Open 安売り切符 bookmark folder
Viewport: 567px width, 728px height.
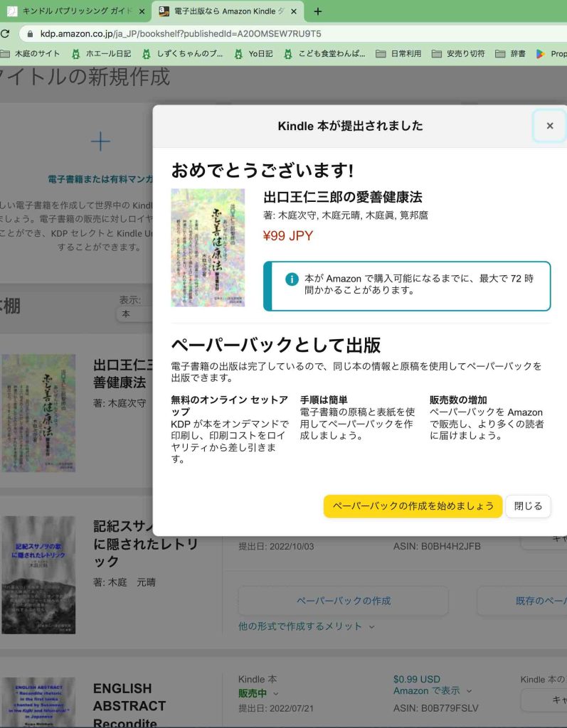tap(458, 54)
